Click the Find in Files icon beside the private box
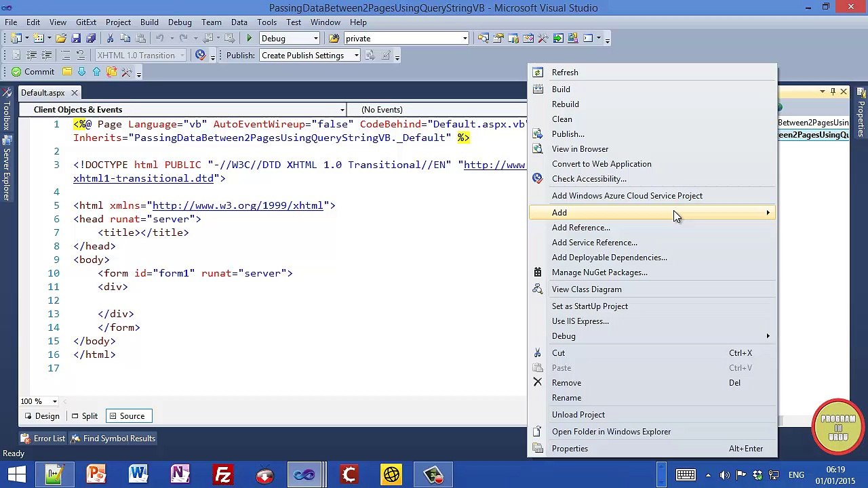This screenshot has width=868, height=488. click(334, 39)
